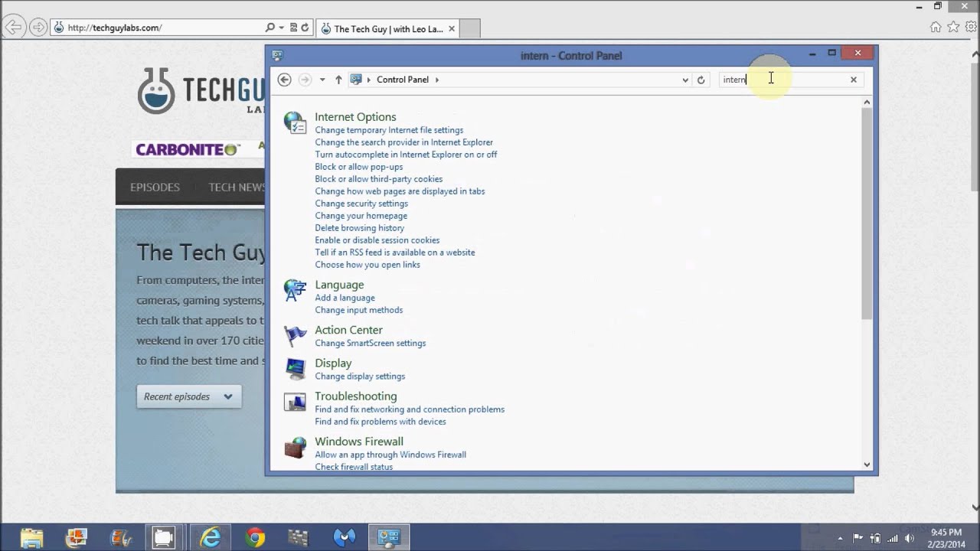Image resolution: width=980 pixels, height=551 pixels.
Task: Open Internet Options globe icon
Action: (295, 122)
